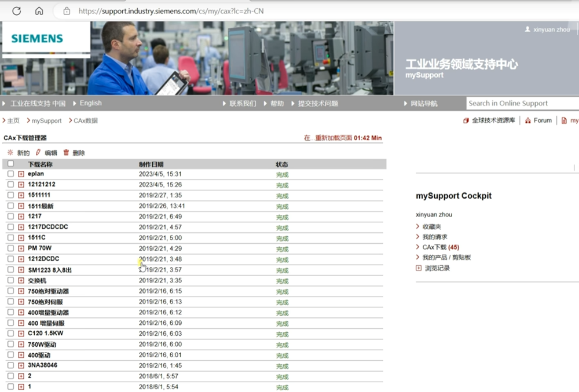Click the delete trash icon
579x392 pixels.
click(x=66, y=152)
